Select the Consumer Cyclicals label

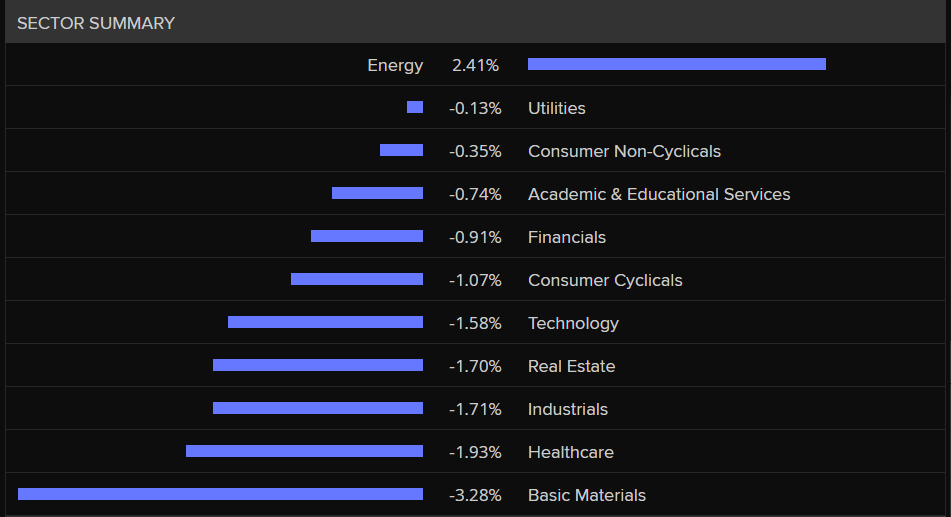coord(605,280)
